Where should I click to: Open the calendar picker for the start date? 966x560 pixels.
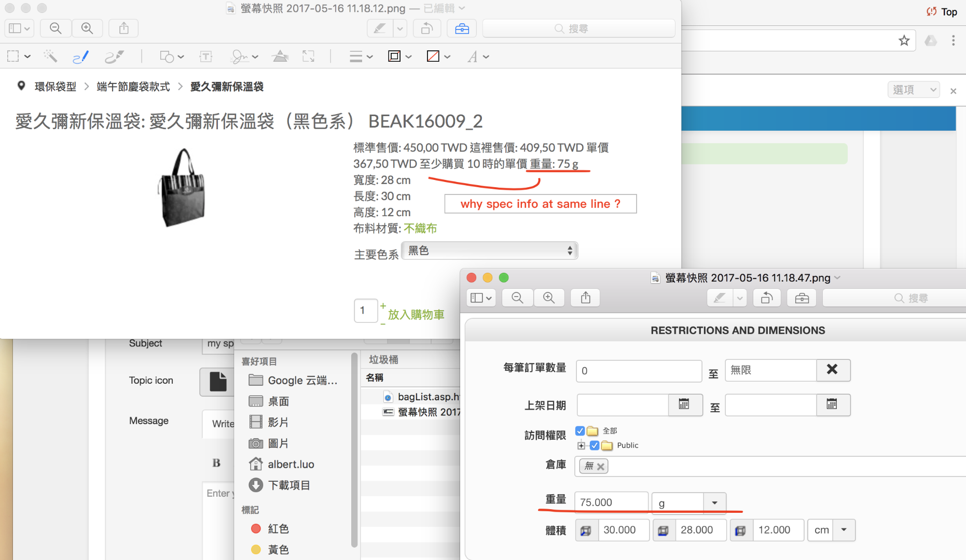pos(684,404)
